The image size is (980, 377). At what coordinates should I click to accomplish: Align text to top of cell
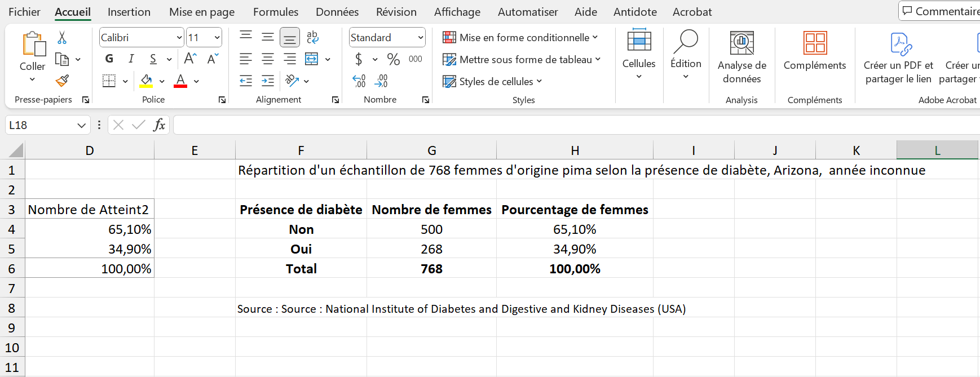pos(246,37)
